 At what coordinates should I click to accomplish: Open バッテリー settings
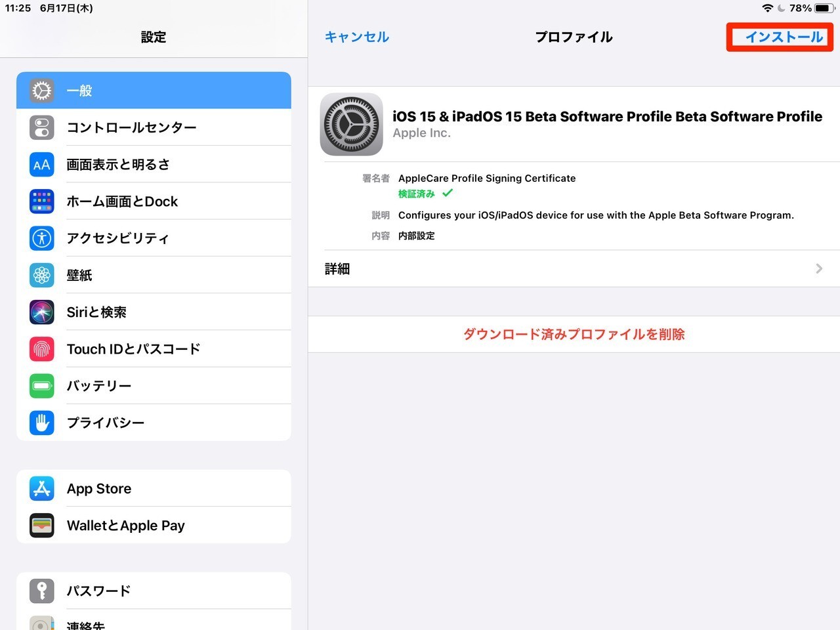(x=154, y=386)
